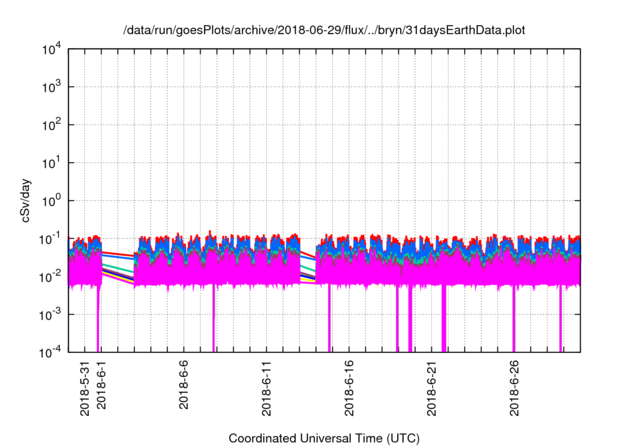Click the 2018-6-6 date label
The image size is (640, 448).
click(184, 385)
